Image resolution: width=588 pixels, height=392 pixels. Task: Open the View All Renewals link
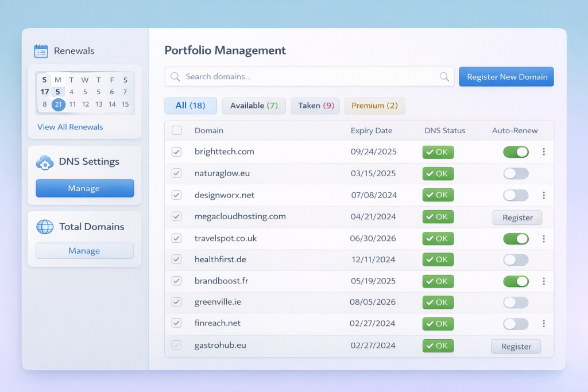pyautogui.click(x=70, y=127)
